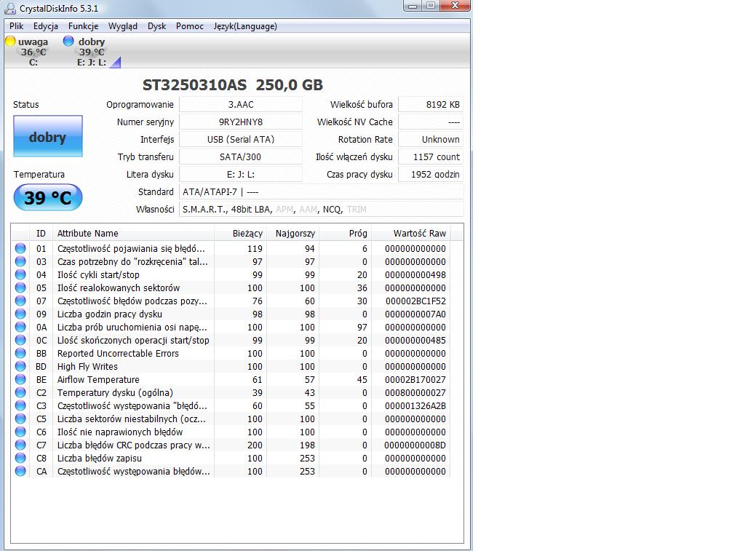This screenshot has width=756, height=551.
Task: Open the Funkcje menu
Action: (83, 26)
